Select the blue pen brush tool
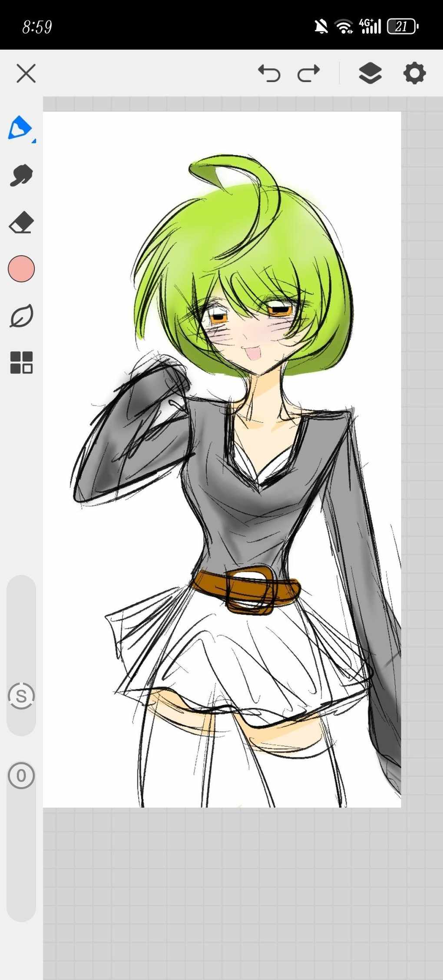The height and width of the screenshot is (980, 443). click(20, 128)
